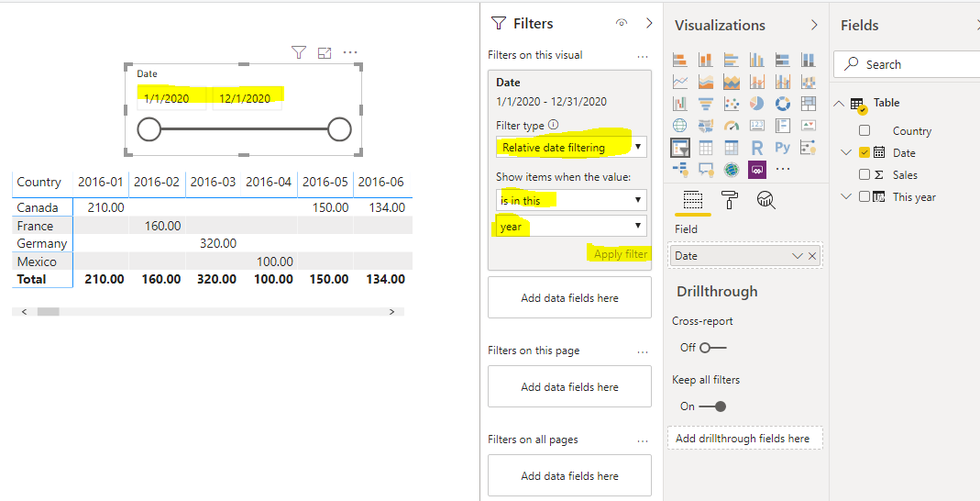Collapse the Table tree node

click(x=838, y=103)
